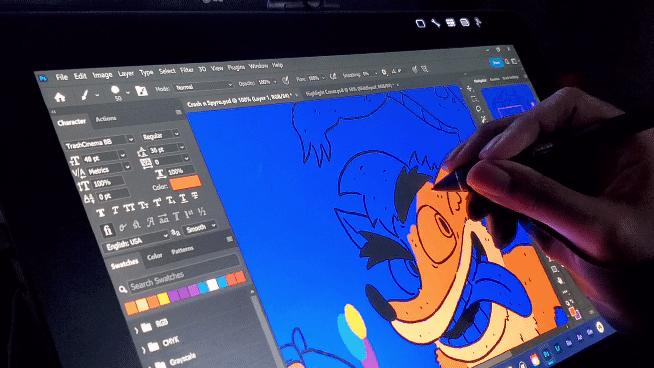Open the English: USA language dropdown
This screenshot has width=654, height=368.
[136, 242]
